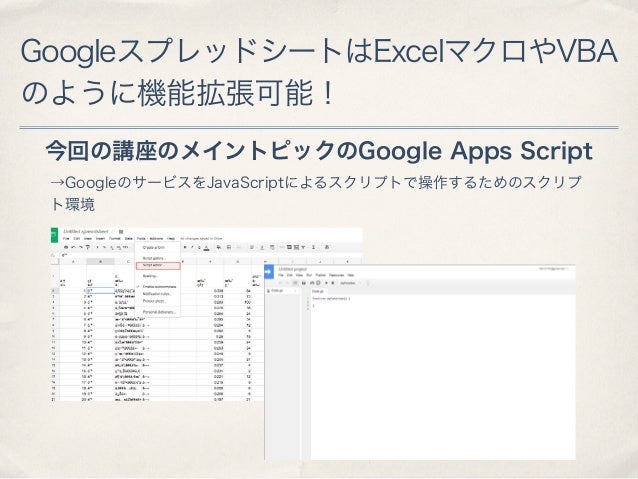This screenshot has width=638, height=479.
Task: Open the Insert menu in the spreadsheet
Action: click(x=101, y=238)
